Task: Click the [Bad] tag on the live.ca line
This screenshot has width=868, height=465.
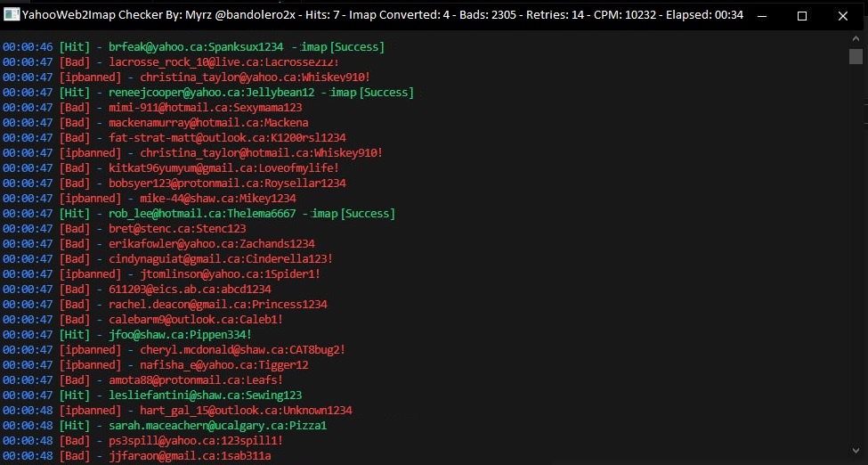Action: [x=74, y=62]
